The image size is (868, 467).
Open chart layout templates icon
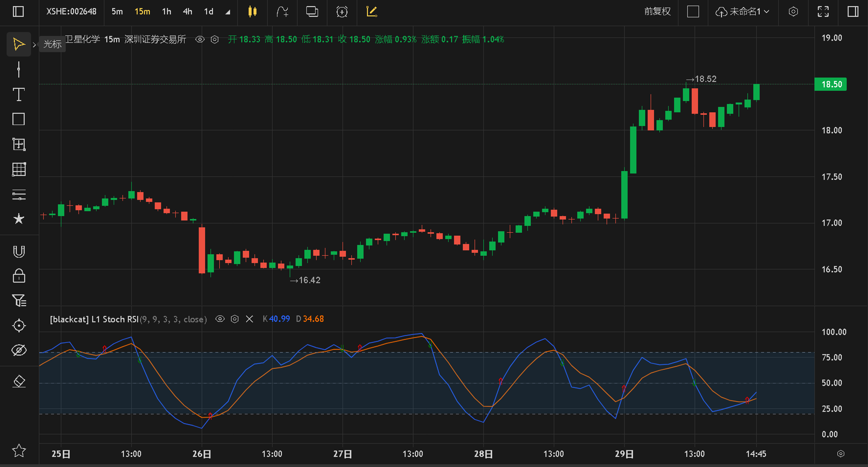[312, 12]
